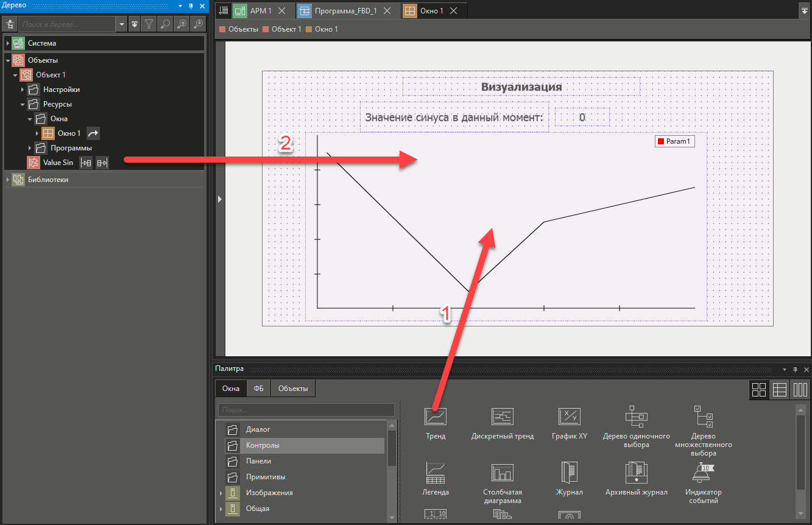This screenshot has height=525, width=812.
Task: Toggle the pin on the Дерево panel
Action: click(x=189, y=5)
